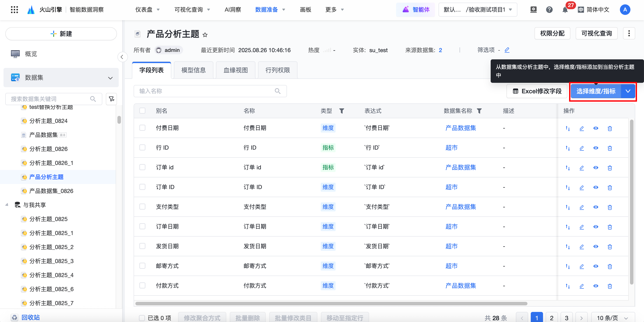
Task: Favorite 产品分析主题 with star icon
Action: coord(205,35)
